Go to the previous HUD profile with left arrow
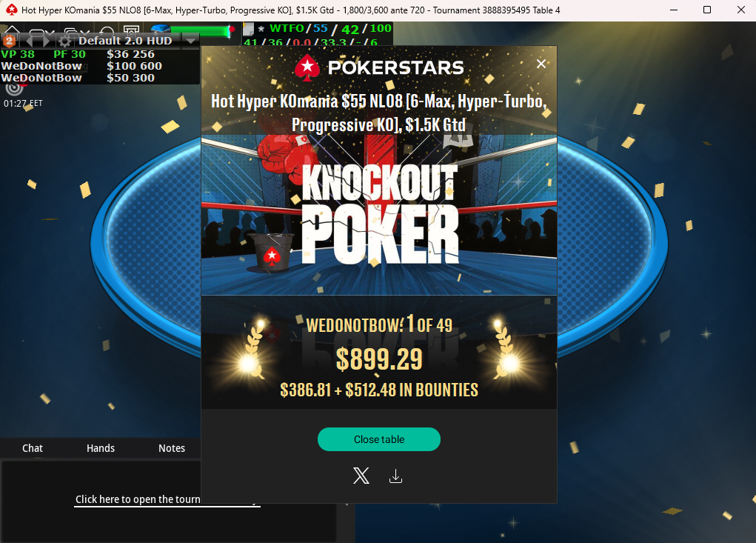 pos(30,41)
